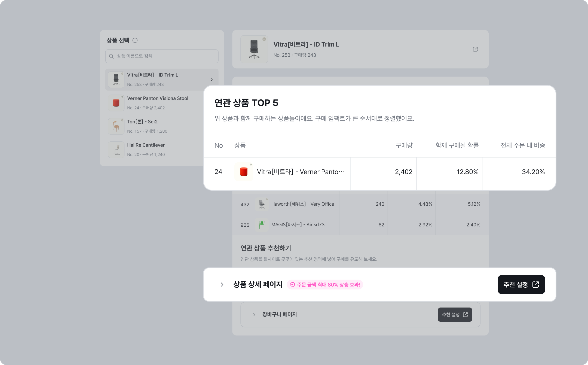Screen dimensions: 588x365
Task: Click the 전체 주문 내 비중 column header
Action: coord(522,145)
